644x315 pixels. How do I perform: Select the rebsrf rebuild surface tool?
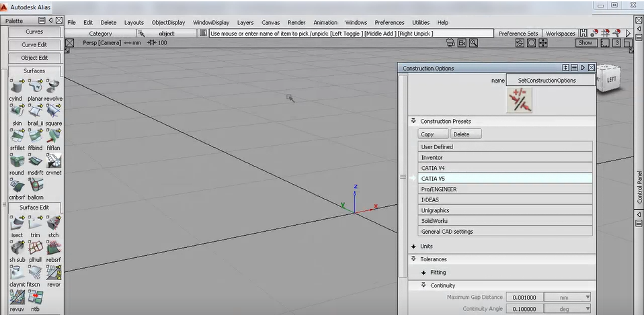(x=53, y=247)
